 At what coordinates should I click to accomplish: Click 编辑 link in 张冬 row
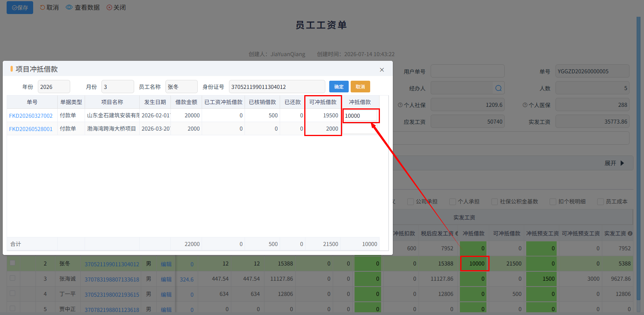[x=166, y=264]
